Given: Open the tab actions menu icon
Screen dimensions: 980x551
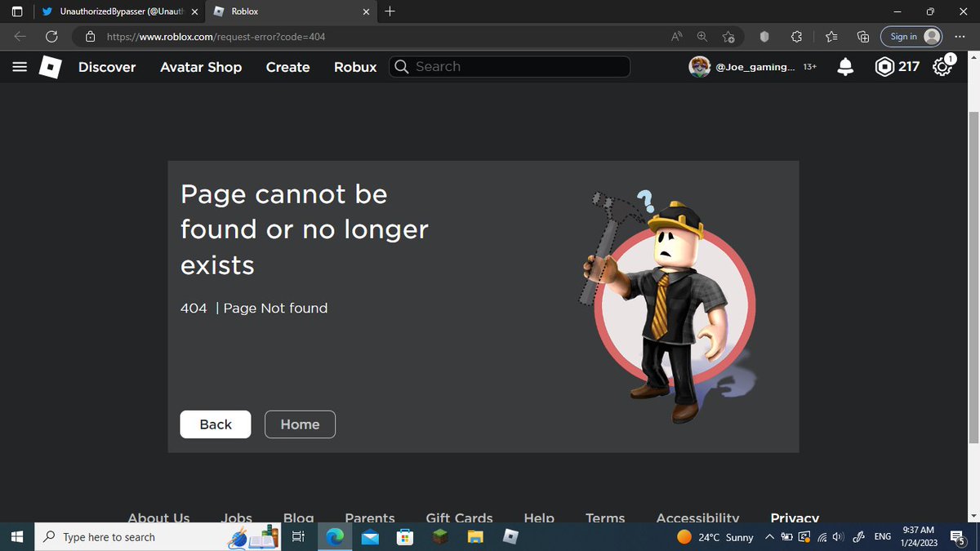Looking at the screenshot, I should point(18,11).
